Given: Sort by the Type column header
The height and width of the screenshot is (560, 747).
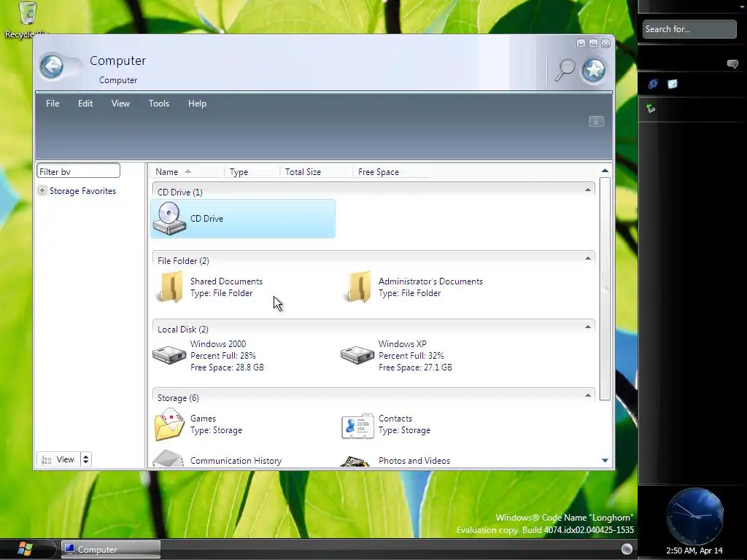Looking at the screenshot, I should (x=252, y=172).
